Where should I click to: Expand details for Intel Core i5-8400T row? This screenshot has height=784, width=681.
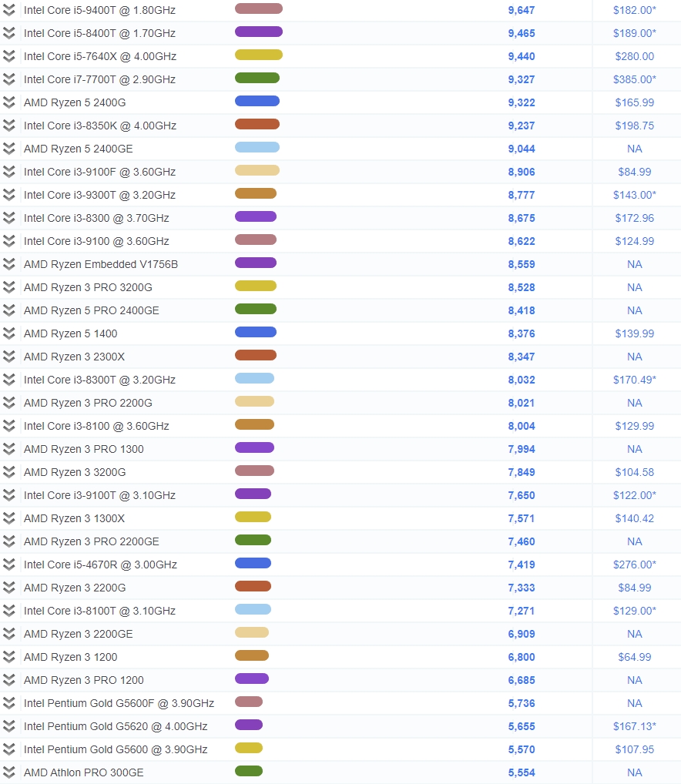point(9,33)
